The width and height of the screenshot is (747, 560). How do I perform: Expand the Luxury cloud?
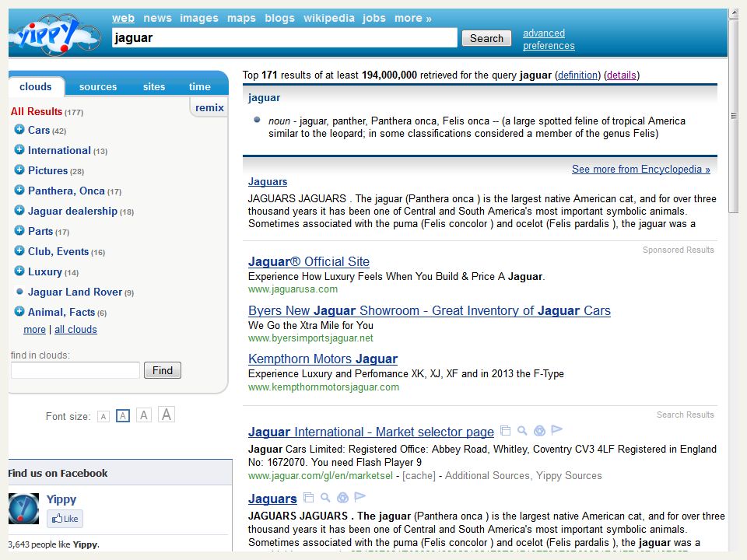[x=19, y=271]
